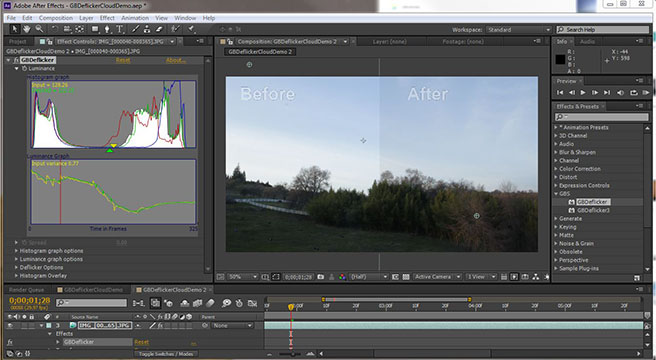The width and height of the screenshot is (656, 360).
Task: Open the Parent None dropdown for layer
Action: [232, 326]
